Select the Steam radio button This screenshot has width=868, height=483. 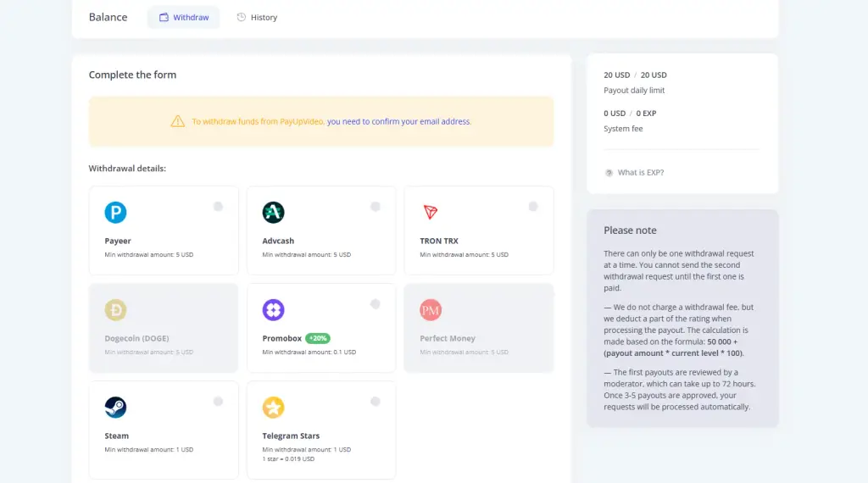218,401
